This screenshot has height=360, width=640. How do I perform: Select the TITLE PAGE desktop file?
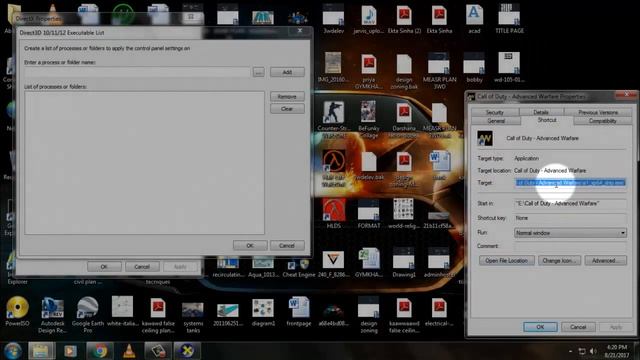[x=509, y=19]
